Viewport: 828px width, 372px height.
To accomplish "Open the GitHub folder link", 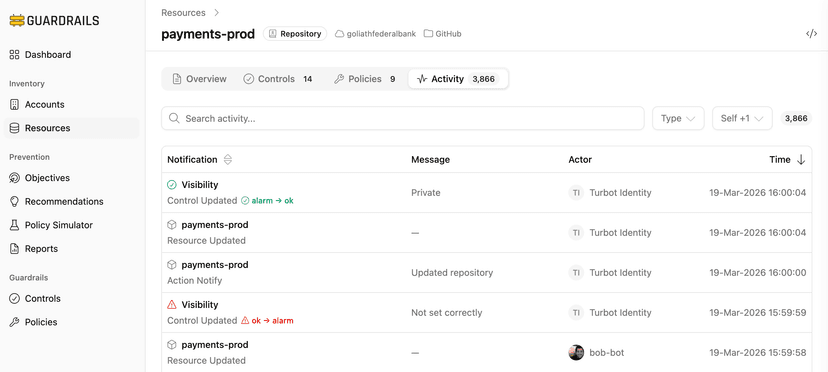I will pos(443,34).
